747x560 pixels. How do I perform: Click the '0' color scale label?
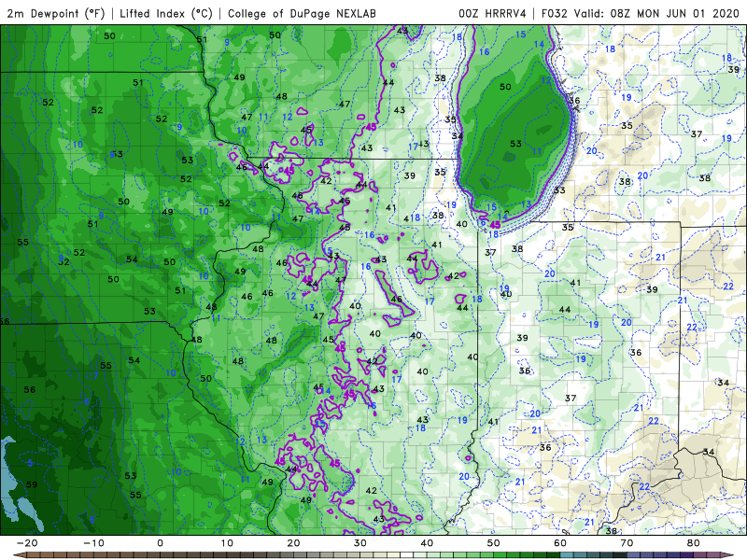pos(160,543)
